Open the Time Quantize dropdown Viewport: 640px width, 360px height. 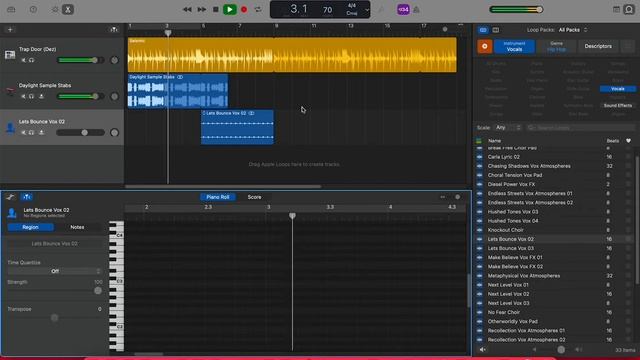tap(54, 271)
